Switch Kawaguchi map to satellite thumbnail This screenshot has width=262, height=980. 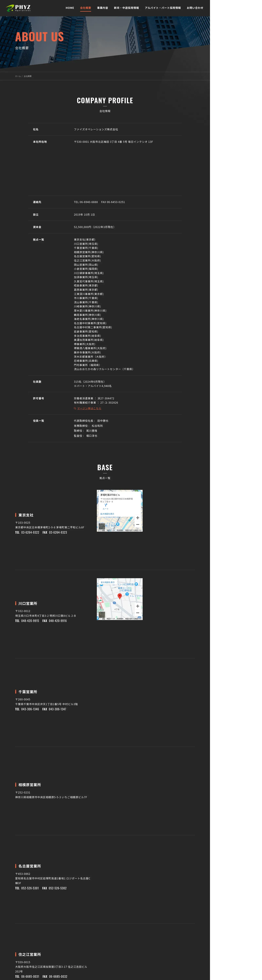tap(102, 615)
